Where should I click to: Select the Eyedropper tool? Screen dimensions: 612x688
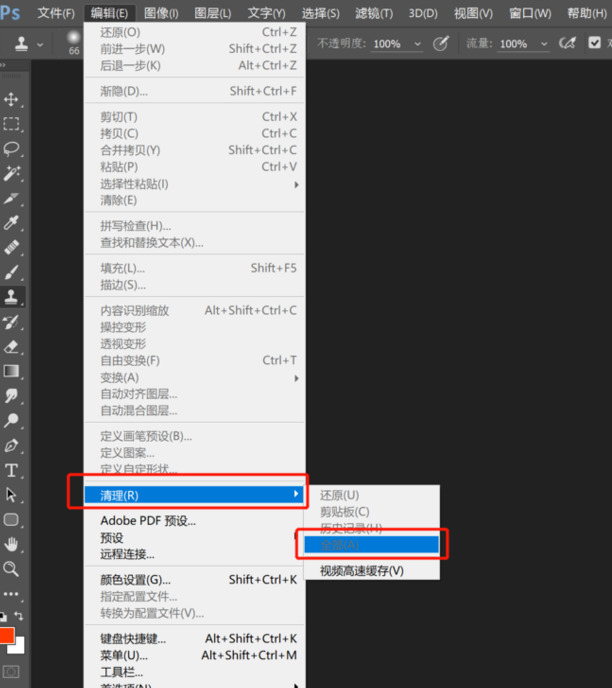tap(11, 223)
